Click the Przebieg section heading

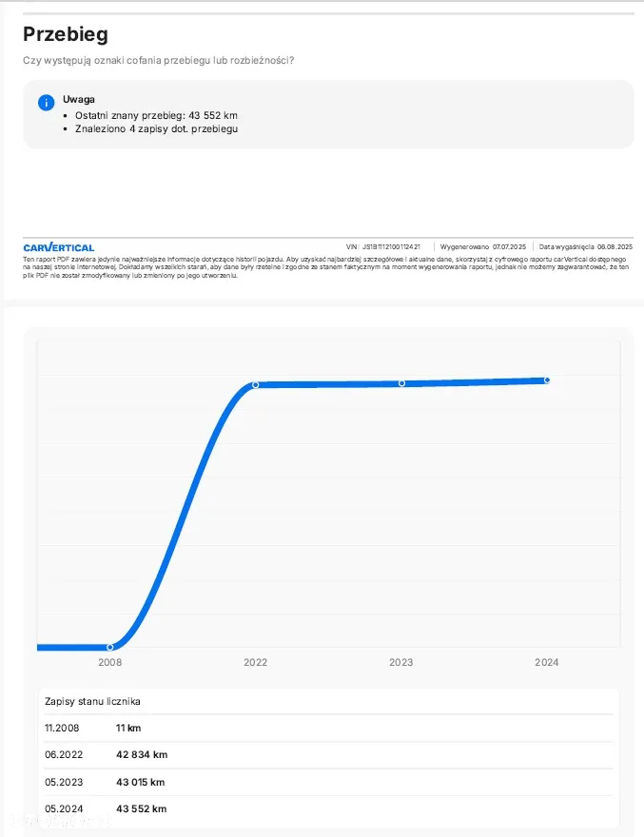click(65, 33)
